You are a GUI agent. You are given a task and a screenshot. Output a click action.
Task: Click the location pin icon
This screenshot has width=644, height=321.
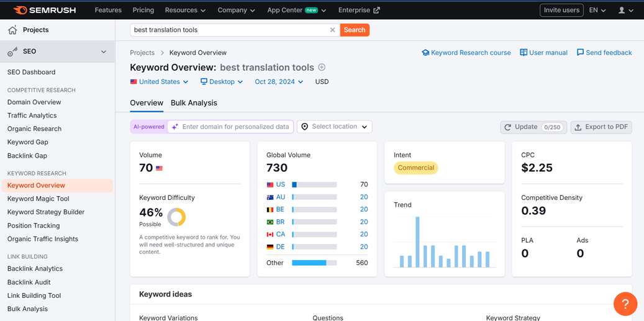coord(305,127)
